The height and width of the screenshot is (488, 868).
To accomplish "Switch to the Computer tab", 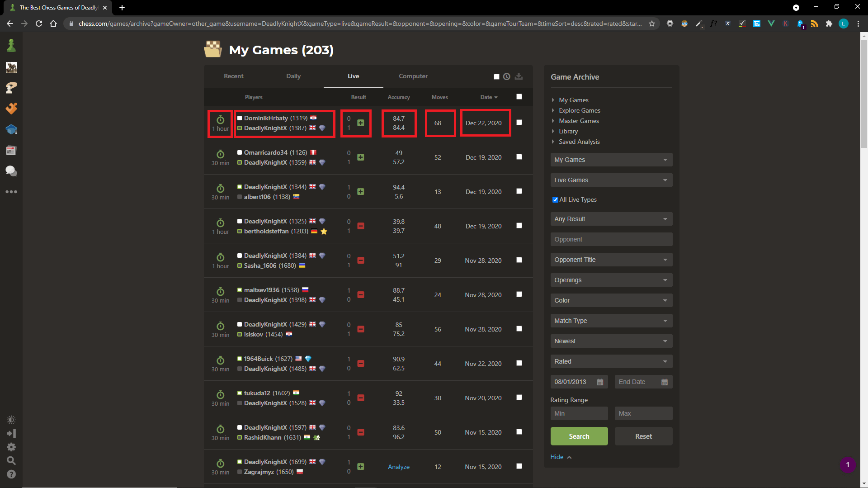I will (413, 76).
